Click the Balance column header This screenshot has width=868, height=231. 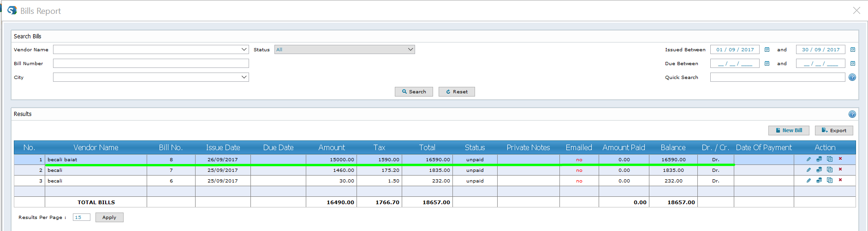pos(673,147)
